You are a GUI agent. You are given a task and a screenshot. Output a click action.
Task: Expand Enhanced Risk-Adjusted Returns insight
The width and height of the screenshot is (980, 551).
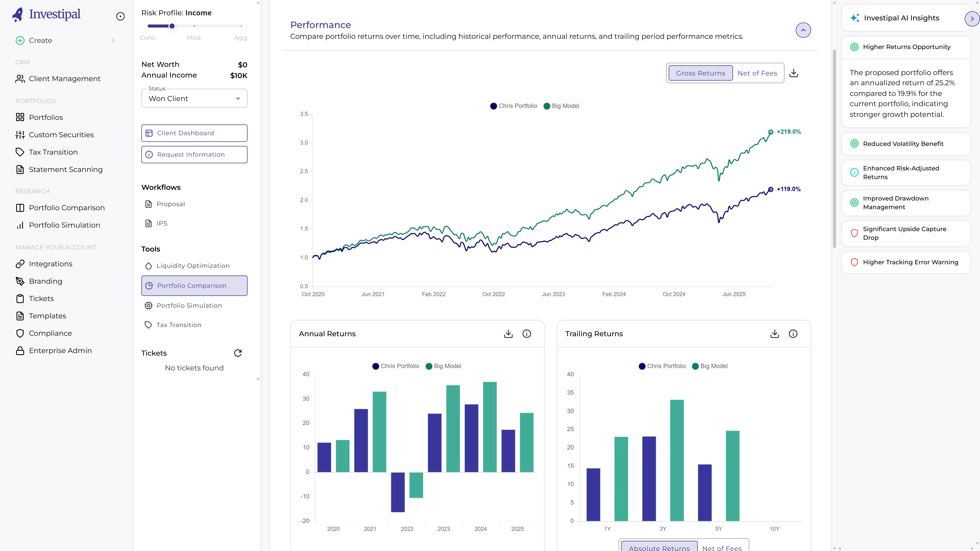(x=906, y=173)
